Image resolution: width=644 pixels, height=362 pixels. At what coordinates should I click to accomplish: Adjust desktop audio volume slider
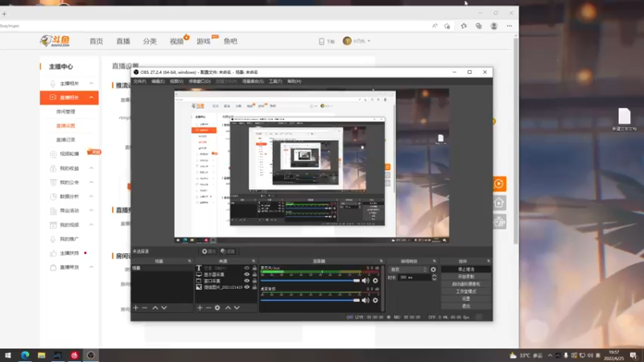click(310, 300)
